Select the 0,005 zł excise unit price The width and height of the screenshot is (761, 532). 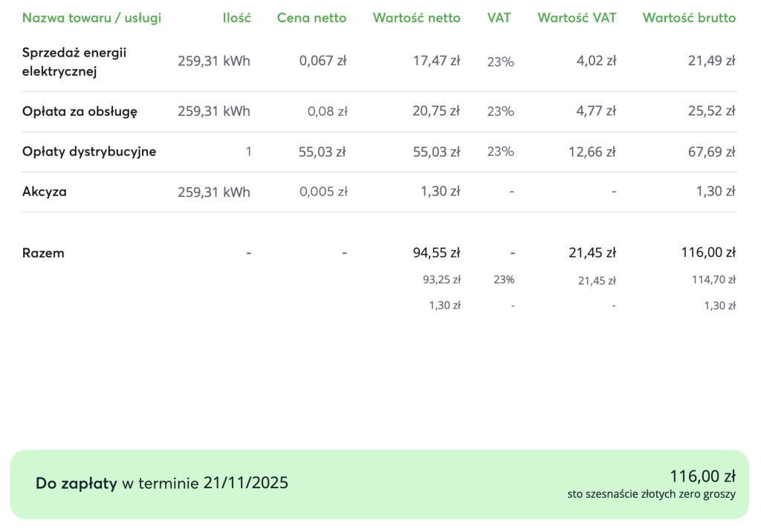(323, 192)
